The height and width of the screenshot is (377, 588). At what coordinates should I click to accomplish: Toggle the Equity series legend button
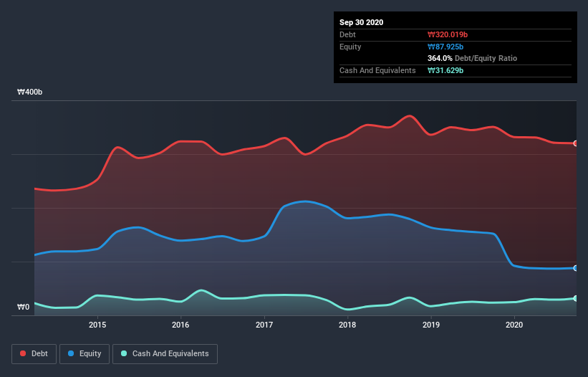[x=85, y=354]
